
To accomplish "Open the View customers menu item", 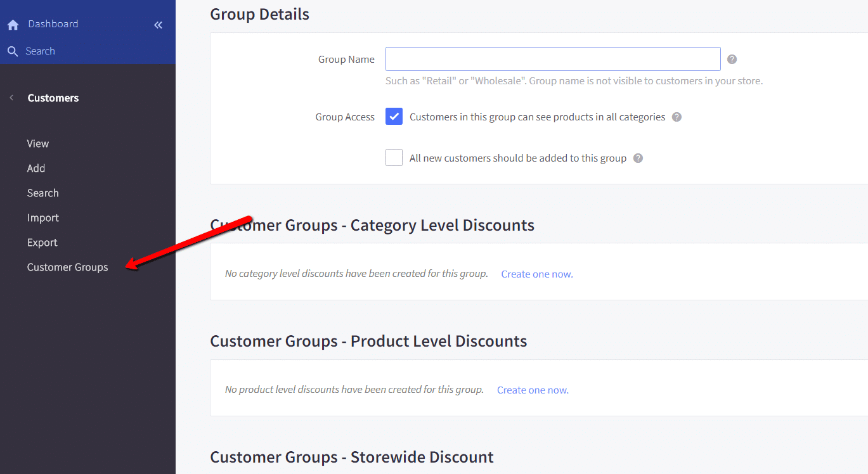I will tap(38, 144).
